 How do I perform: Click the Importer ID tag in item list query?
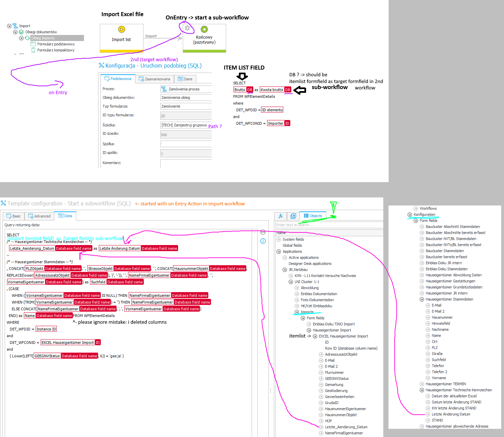(279, 123)
